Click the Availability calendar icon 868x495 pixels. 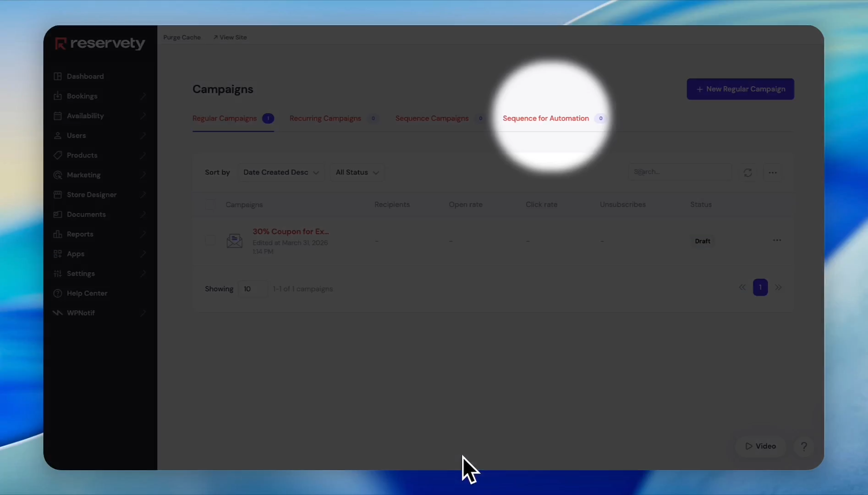click(x=58, y=115)
